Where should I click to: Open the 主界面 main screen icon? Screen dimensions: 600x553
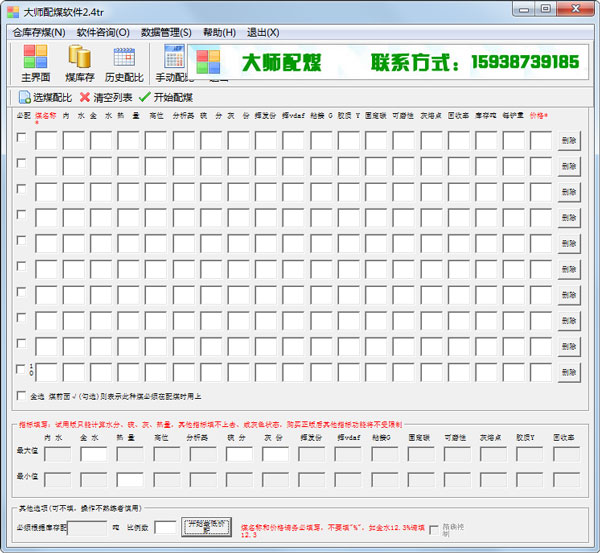pyautogui.click(x=35, y=59)
